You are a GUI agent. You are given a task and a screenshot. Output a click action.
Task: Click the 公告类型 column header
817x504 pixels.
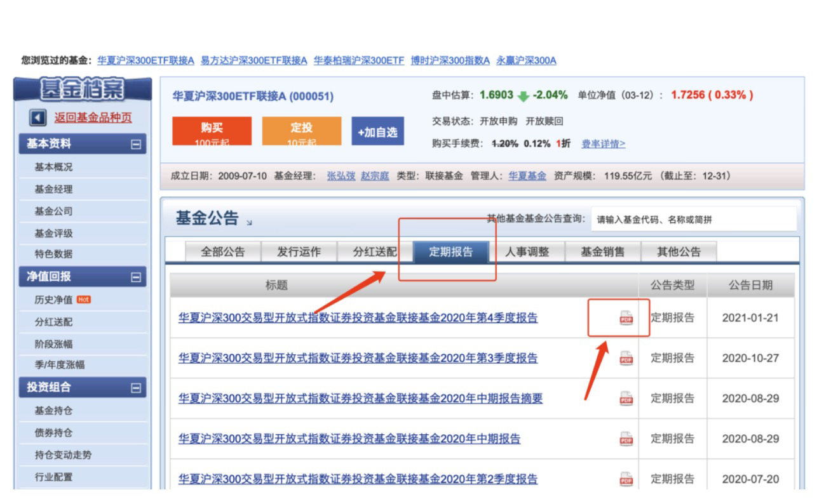pos(673,286)
